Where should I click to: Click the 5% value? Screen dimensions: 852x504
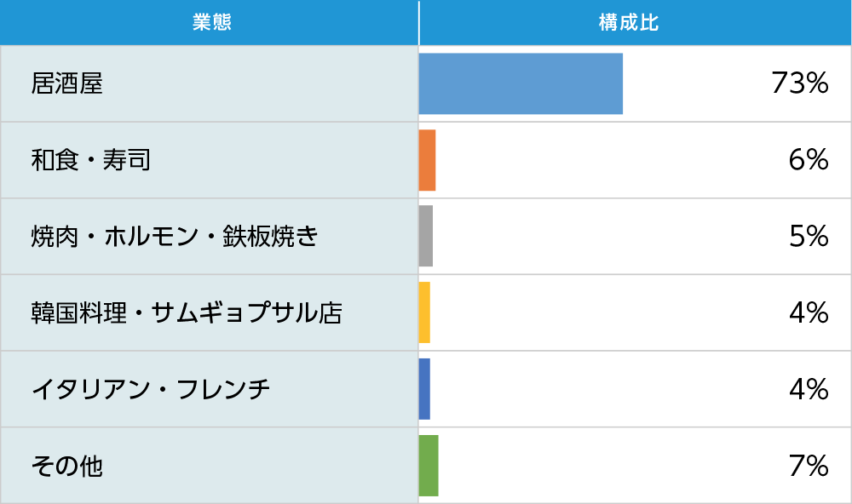[x=809, y=236]
